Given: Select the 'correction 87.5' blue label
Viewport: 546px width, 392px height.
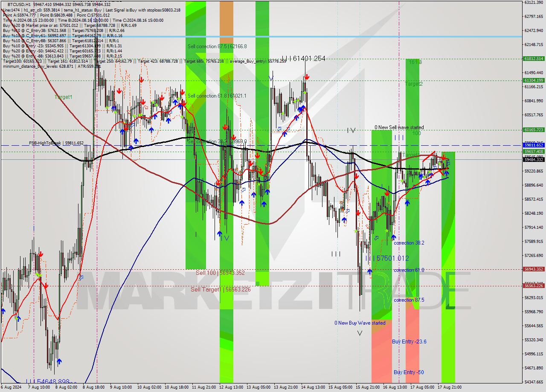Looking at the screenshot, I should [409, 300].
